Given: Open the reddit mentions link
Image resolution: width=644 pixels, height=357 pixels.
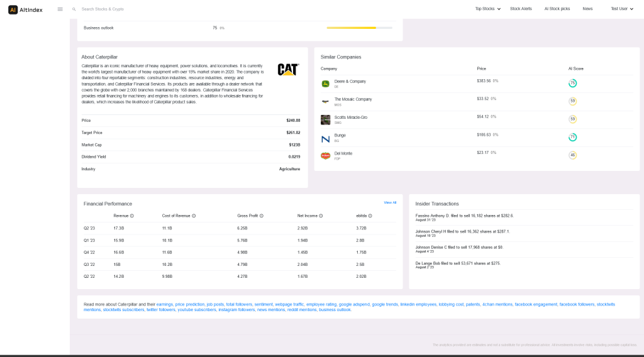Looking at the screenshot, I should coord(302,310).
